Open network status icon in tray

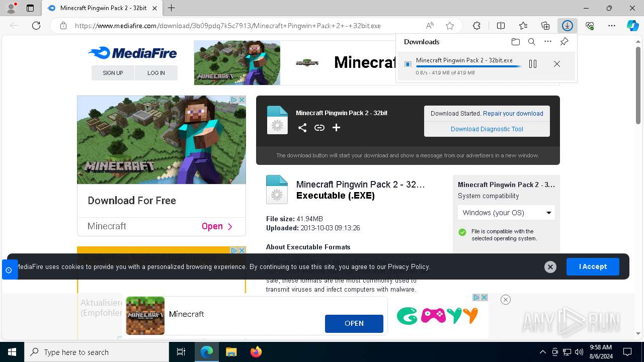(x=567, y=352)
